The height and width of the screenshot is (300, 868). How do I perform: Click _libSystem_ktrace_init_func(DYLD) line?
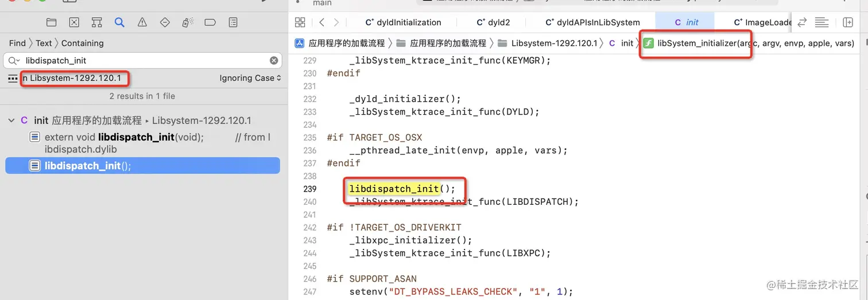pyautogui.click(x=444, y=112)
